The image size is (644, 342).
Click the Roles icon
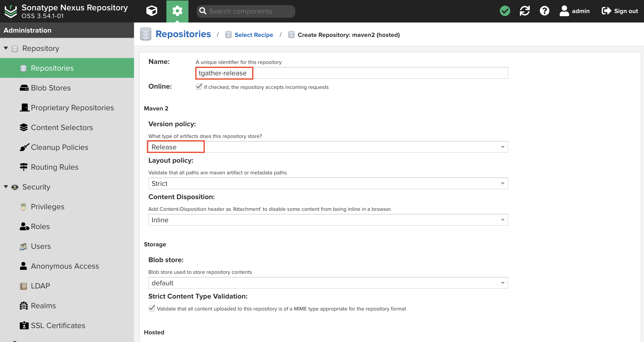coord(24,226)
